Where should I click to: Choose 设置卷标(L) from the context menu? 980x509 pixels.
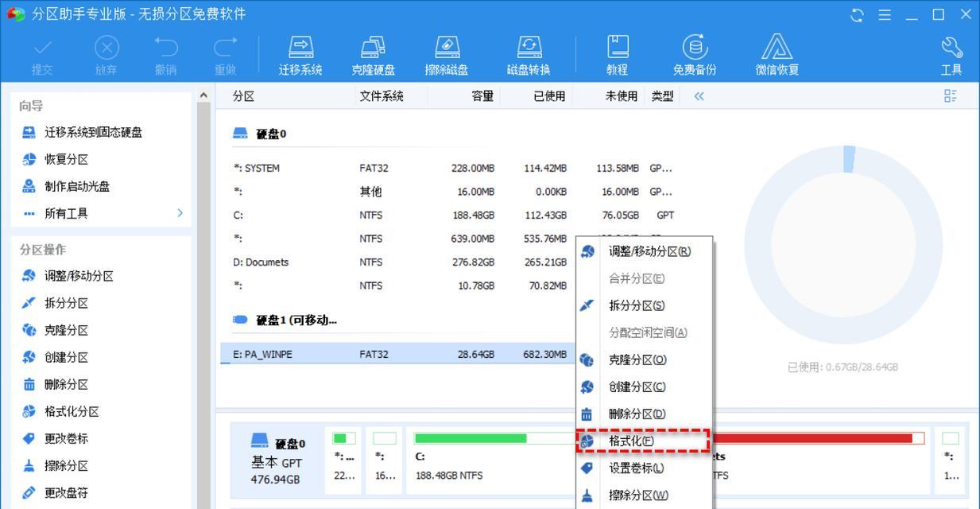click(x=645, y=468)
